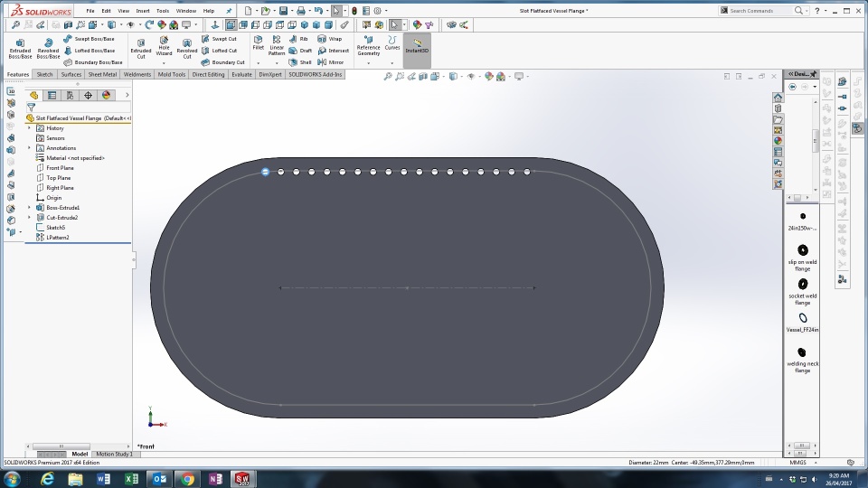The height and width of the screenshot is (488, 868).
Task: Start the Linear Pattern tool
Action: pos(277,46)
